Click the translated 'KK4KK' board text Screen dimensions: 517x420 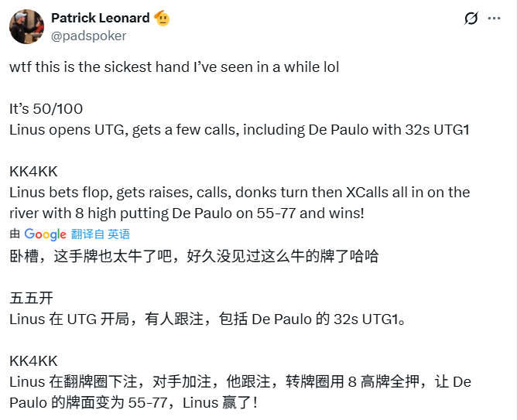coord(34,360)
